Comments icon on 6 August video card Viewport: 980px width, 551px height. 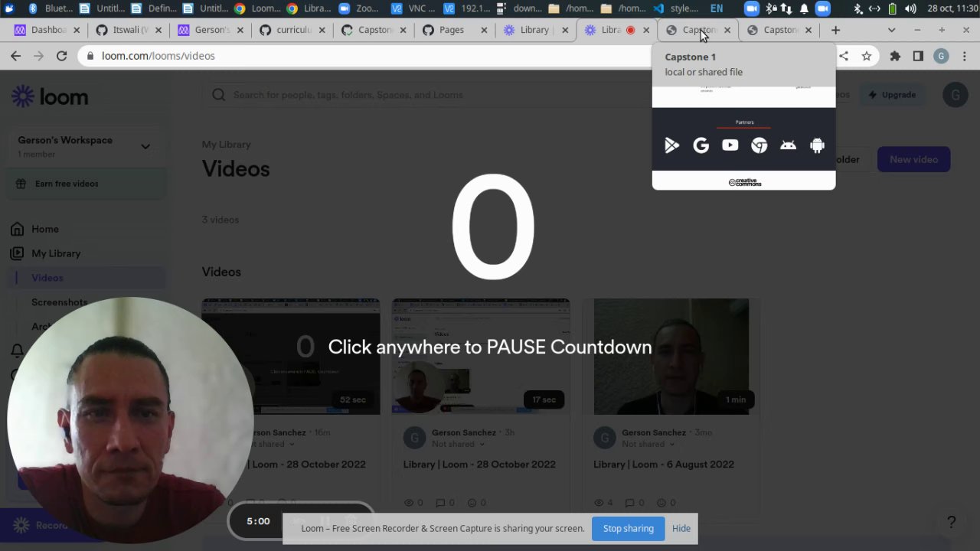coord(630,503)
